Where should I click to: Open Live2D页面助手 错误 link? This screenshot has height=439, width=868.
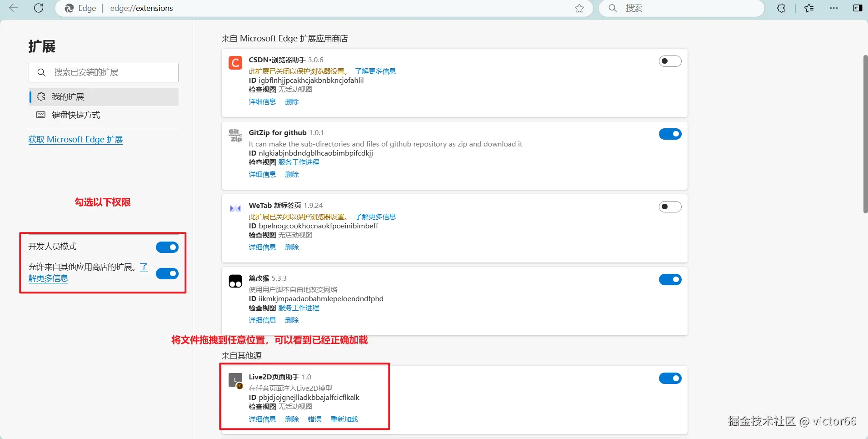coord(314,419)
